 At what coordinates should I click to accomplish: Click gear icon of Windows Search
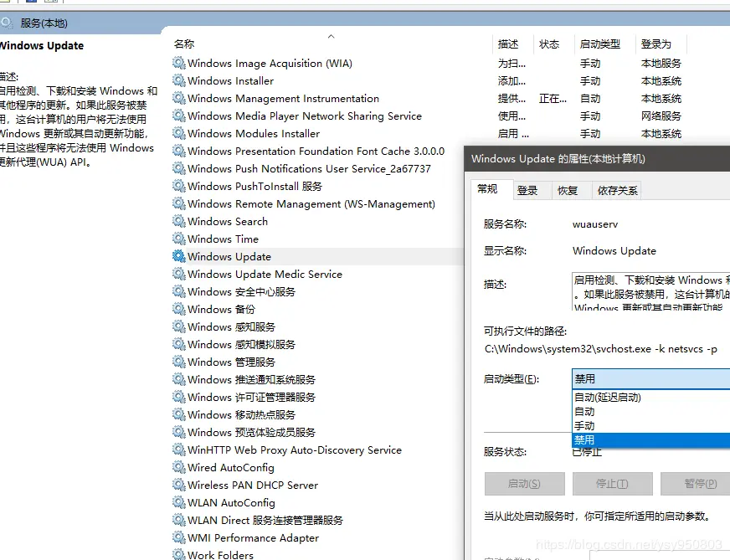(179, 221)
